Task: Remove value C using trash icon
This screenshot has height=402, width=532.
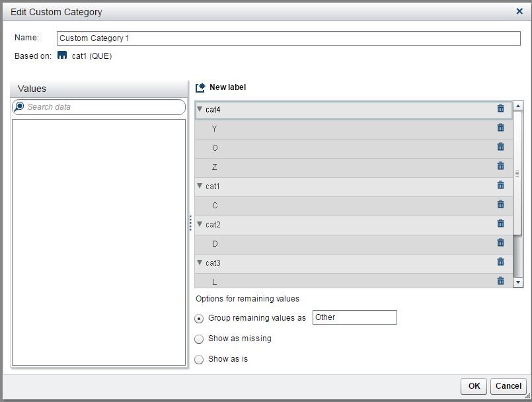Action: [x=500, y=204]
